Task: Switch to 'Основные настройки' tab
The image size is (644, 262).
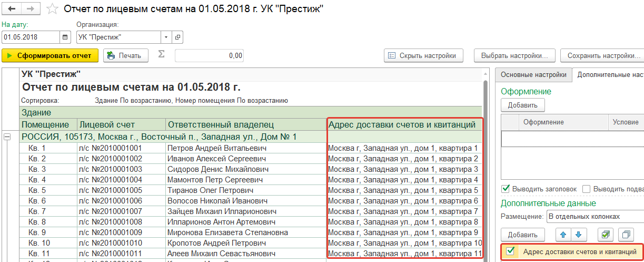Action: tap(533, 75)
